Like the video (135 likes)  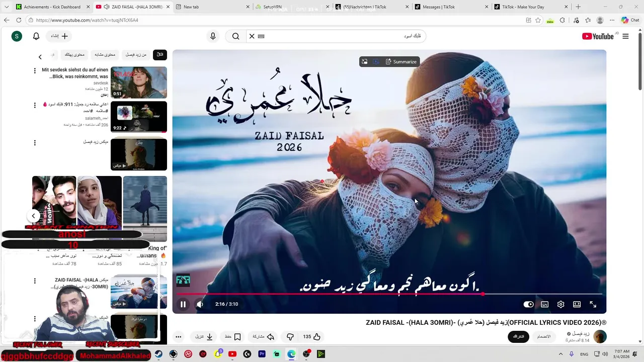point(312,337)
